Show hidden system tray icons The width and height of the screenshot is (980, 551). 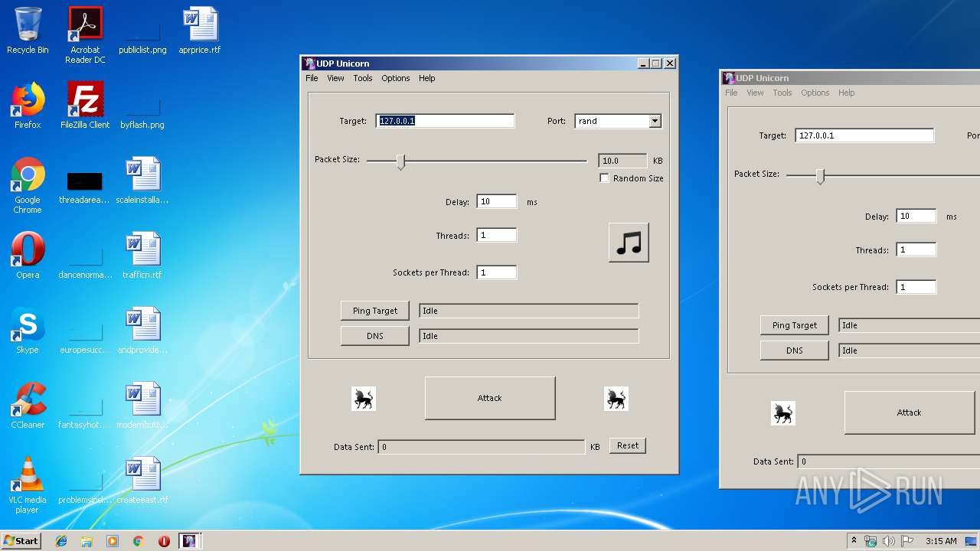(854, 541)
